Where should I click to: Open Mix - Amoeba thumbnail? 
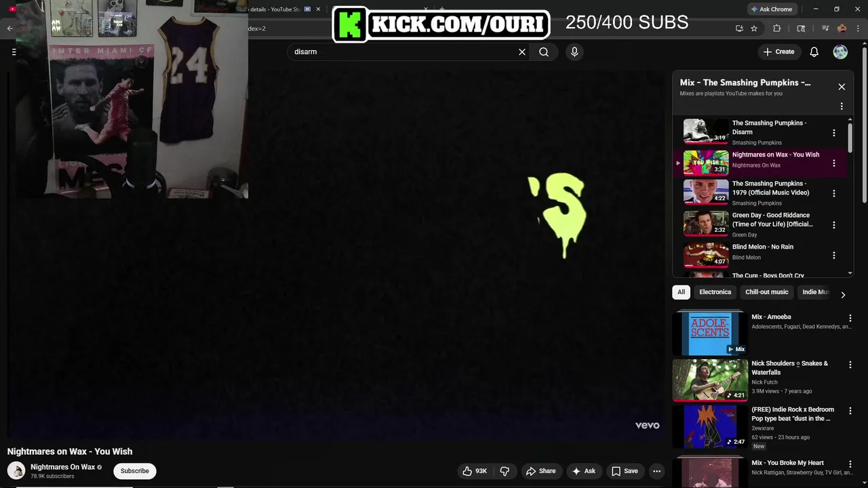coord(710,333)
